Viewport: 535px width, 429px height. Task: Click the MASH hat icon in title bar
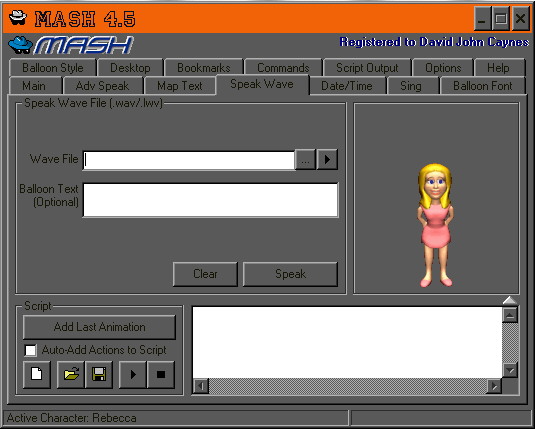(18, 17)
